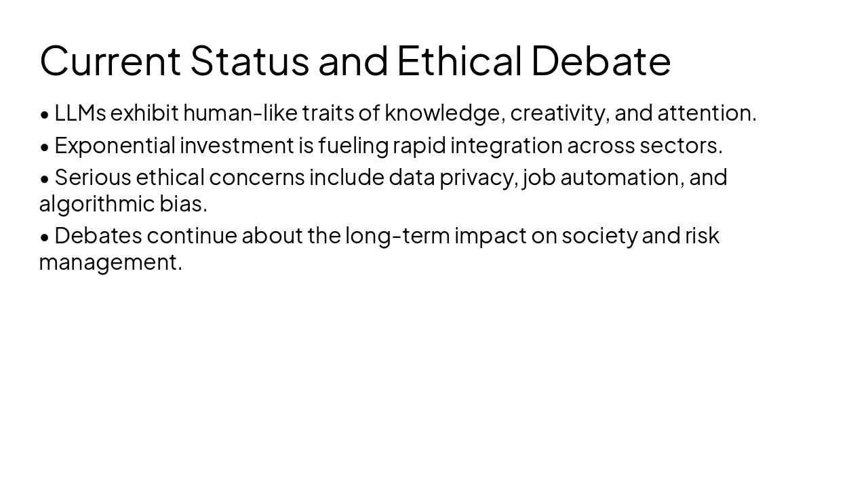The height and width of the screenshot is (488, 868).
Task: Click the bullet marker before 'LLMs'
Action: 45,114
